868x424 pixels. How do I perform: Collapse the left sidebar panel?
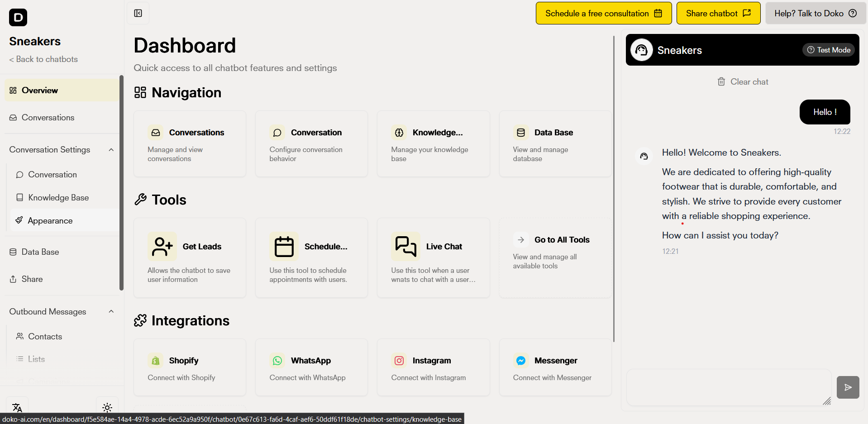click(138, 13)
